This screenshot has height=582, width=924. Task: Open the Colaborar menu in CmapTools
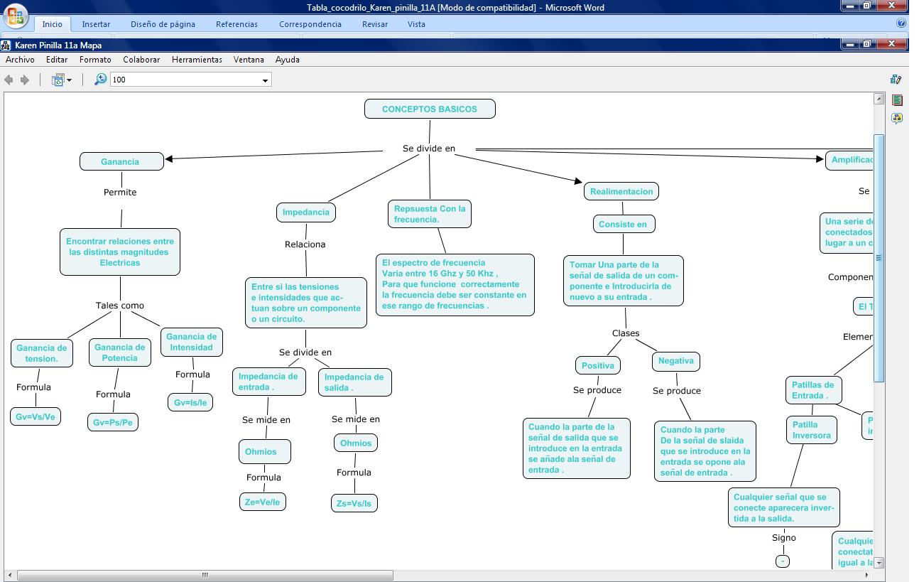pos(141,60)
